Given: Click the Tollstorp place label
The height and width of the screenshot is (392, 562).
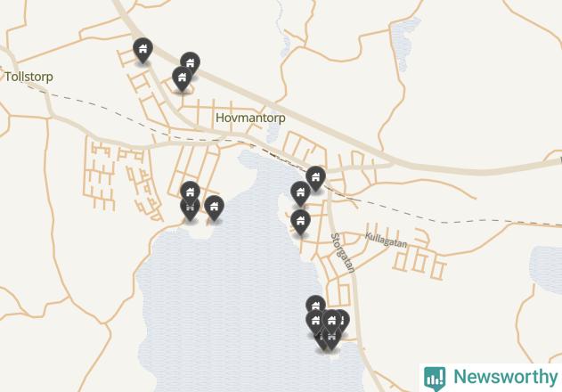Looking at the screenshot, I should tap(29, 77).
